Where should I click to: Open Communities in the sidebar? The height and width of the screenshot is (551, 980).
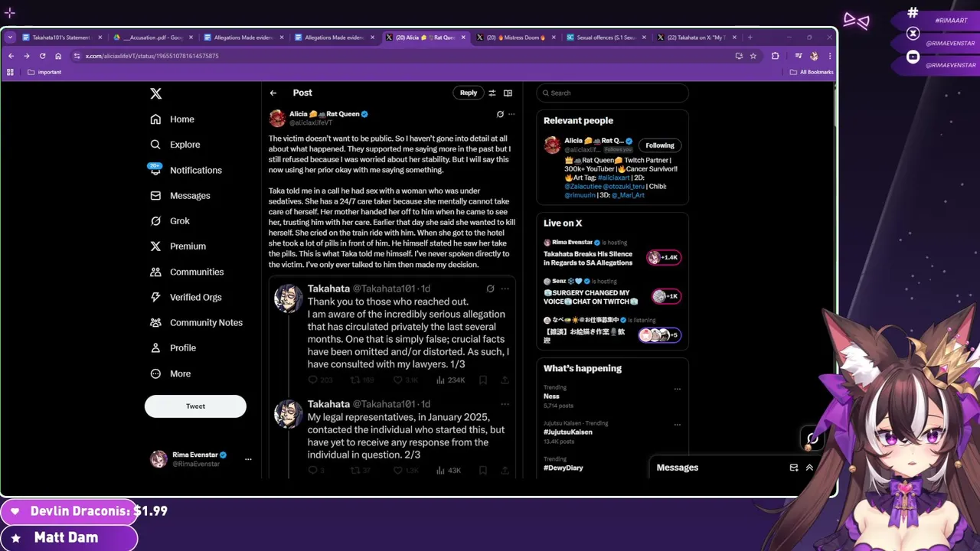(x=187, y=272)
